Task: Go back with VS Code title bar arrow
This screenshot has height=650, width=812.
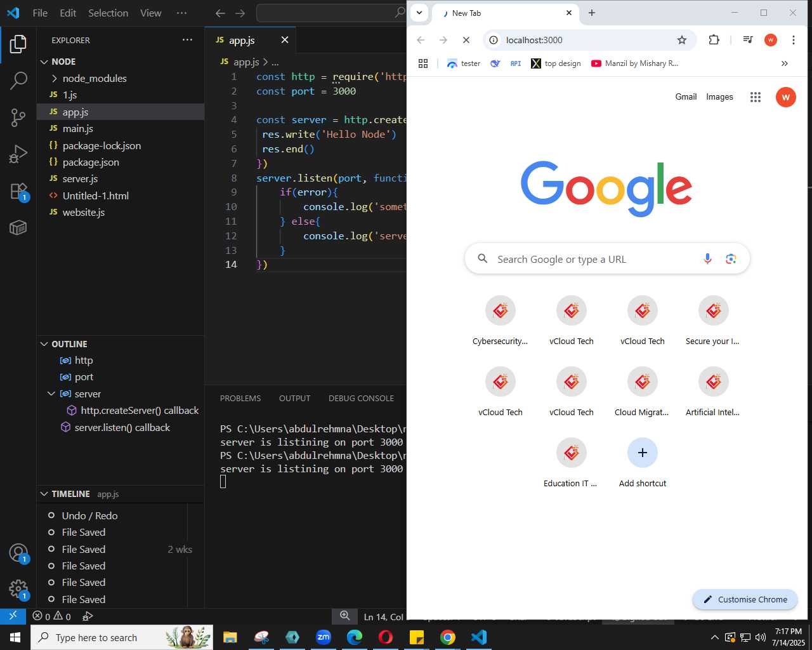Action: [220, 13]
